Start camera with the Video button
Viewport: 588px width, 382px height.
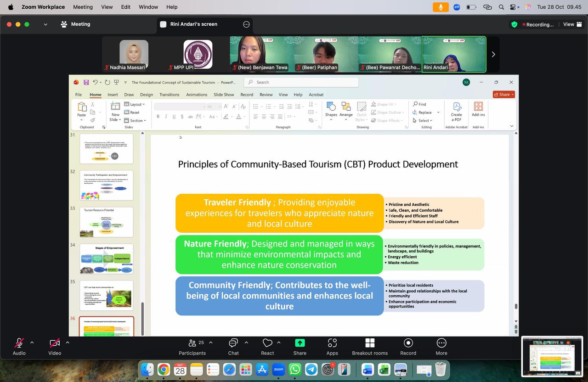click(55, 346)
